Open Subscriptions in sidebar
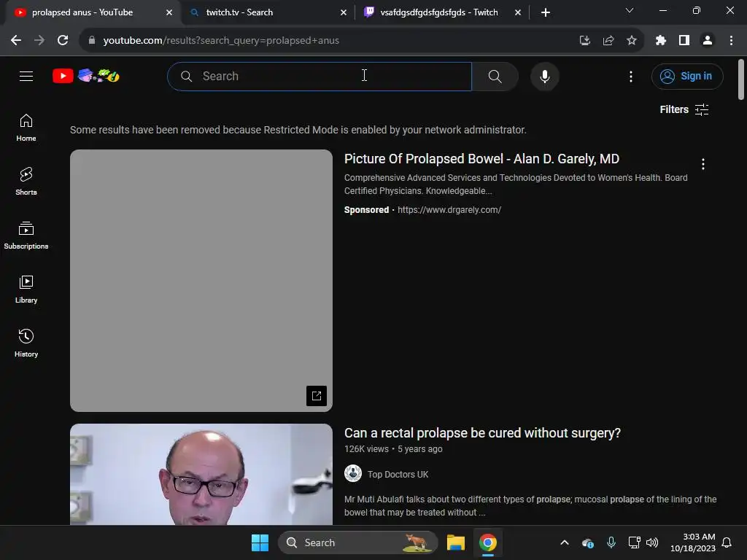Screen dimensions: 747x560 pos(26,236)
